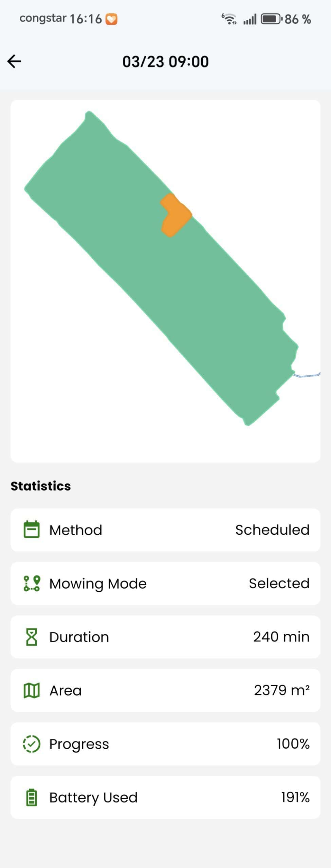331x868 pixels.
Task: Click the Mowing Mode route icon
Action: (x=32, y=583)
